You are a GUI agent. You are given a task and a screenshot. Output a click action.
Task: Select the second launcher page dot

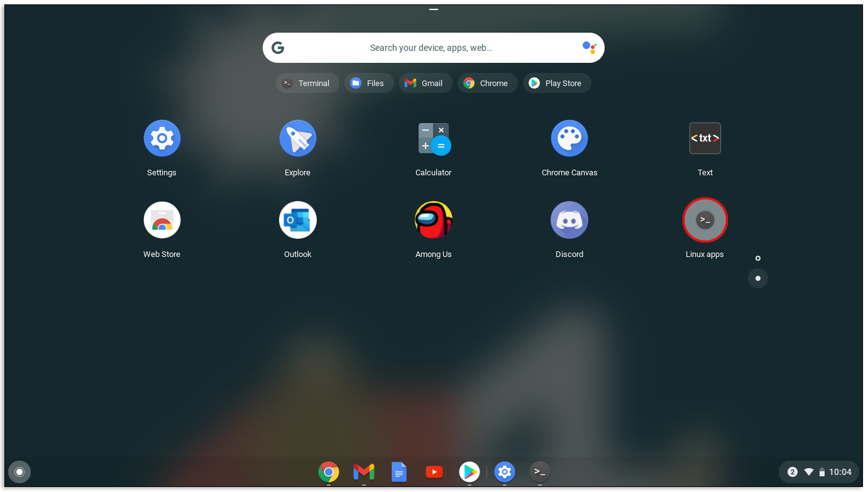(758, 278)
